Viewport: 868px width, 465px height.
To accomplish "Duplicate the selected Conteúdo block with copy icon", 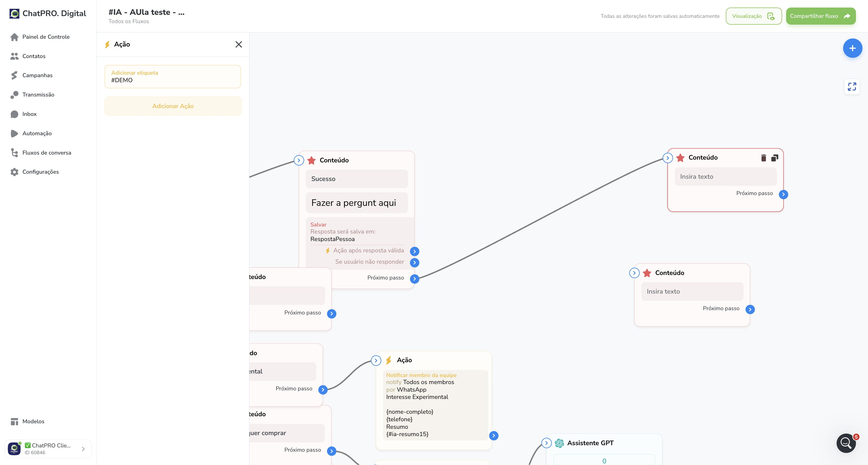I will 775,158.
